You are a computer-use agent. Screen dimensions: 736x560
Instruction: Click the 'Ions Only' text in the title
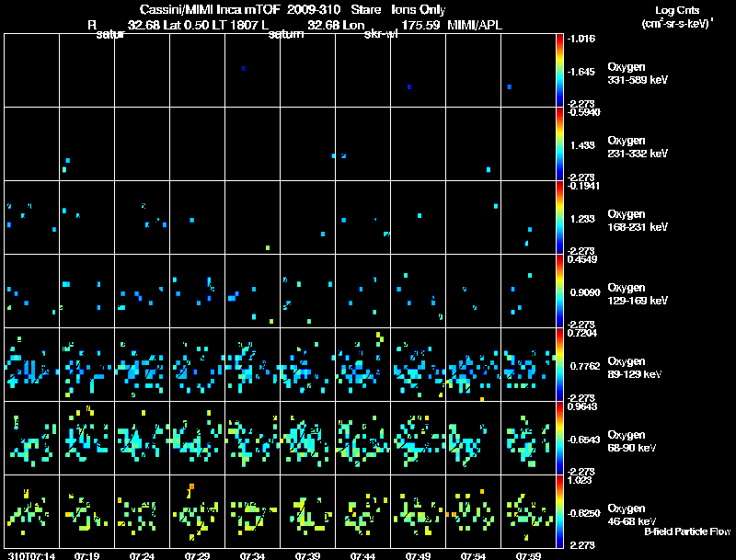[419, 9]
